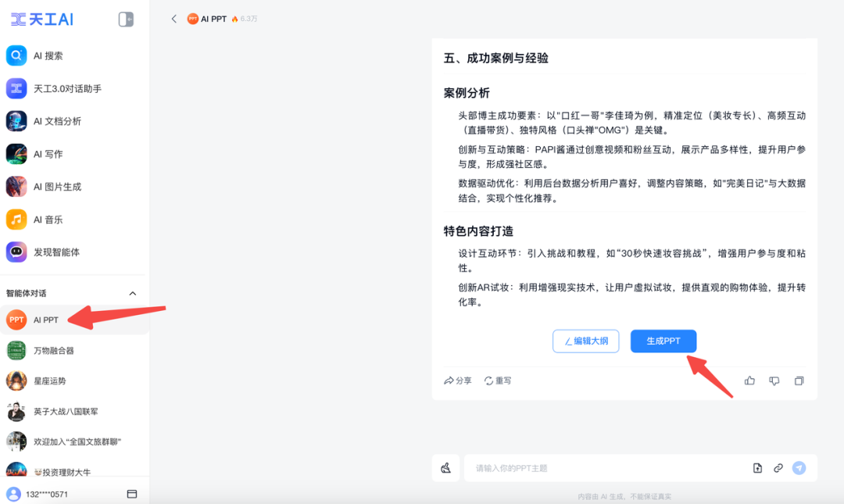Screen dimensions: 844x504
Task: Upload a file via document icon
Action: pyautogui.click(x=757, y=468)
